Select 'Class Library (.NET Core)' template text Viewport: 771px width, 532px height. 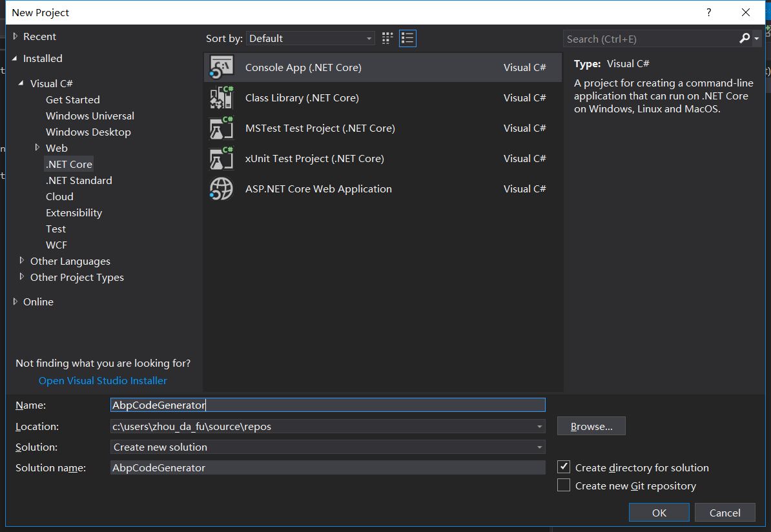tap(302, 98)
